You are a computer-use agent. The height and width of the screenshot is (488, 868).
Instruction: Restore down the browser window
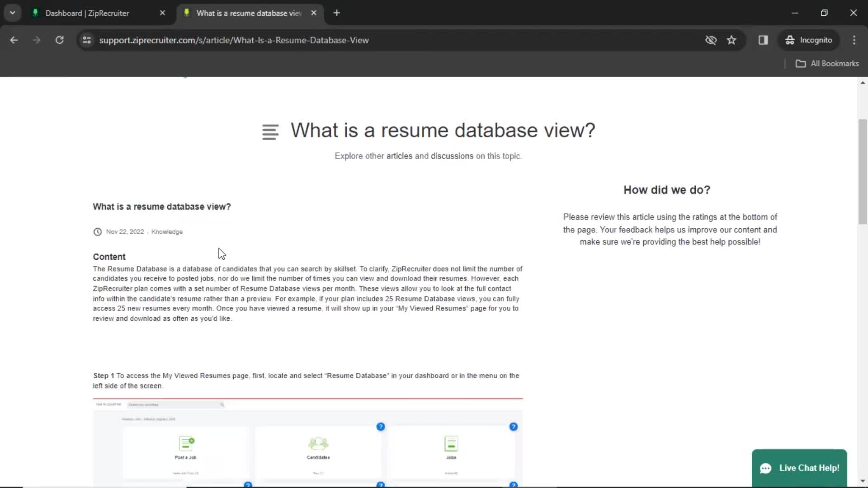(x=824, y=13)
